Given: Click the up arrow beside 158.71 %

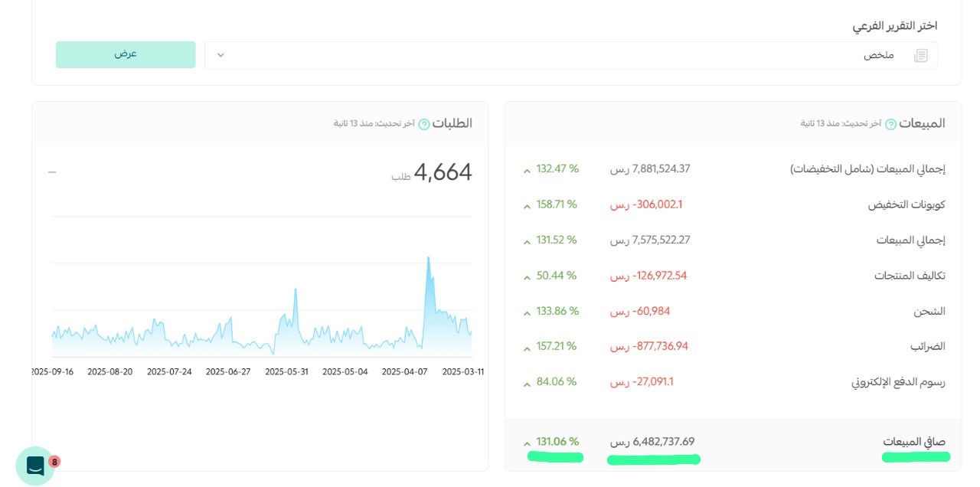Looking at the screenshot, I should coord(527,206).
